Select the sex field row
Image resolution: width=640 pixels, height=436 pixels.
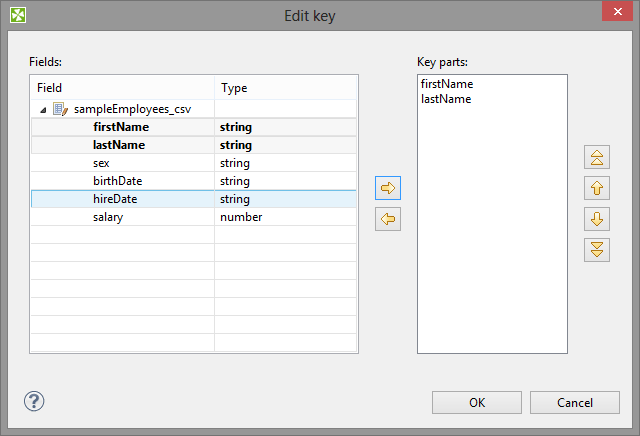pos(102,163)
